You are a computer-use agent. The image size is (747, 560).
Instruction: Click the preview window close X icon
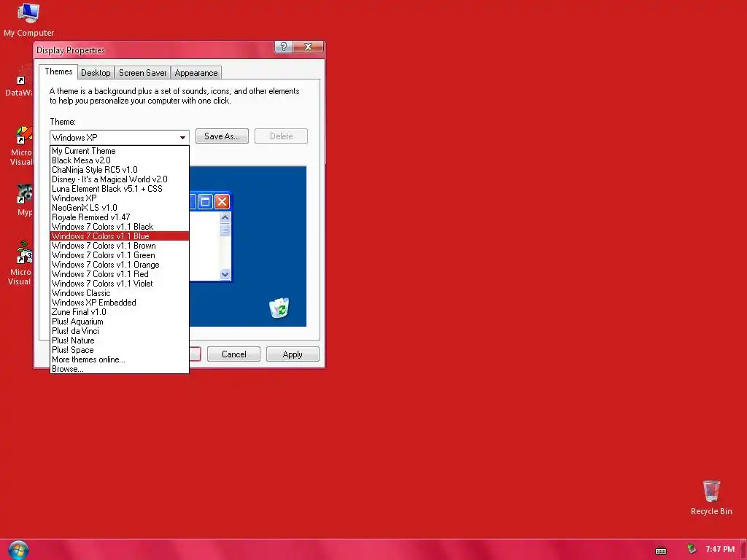pos(222,201)
